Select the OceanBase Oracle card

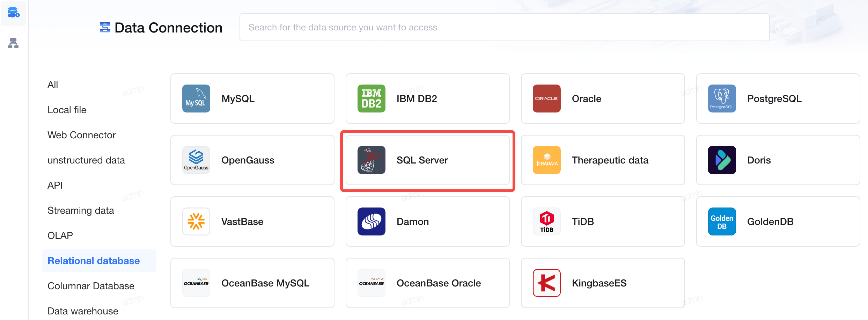tap(427, 283)
